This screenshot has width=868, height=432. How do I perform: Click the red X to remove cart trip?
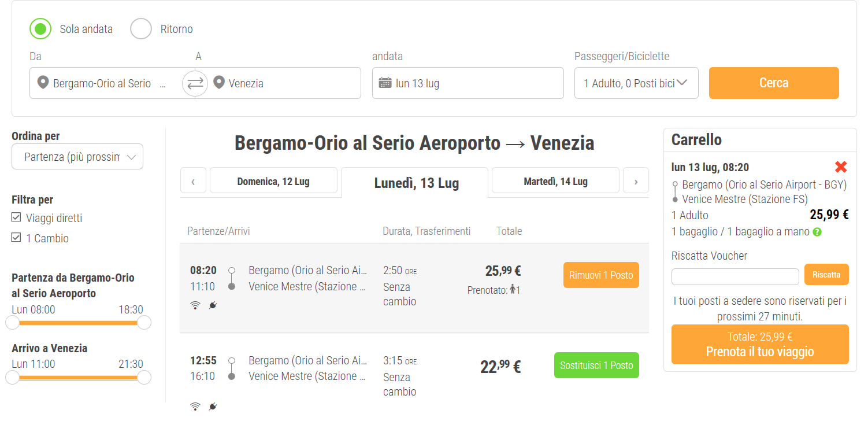(841, 168)
